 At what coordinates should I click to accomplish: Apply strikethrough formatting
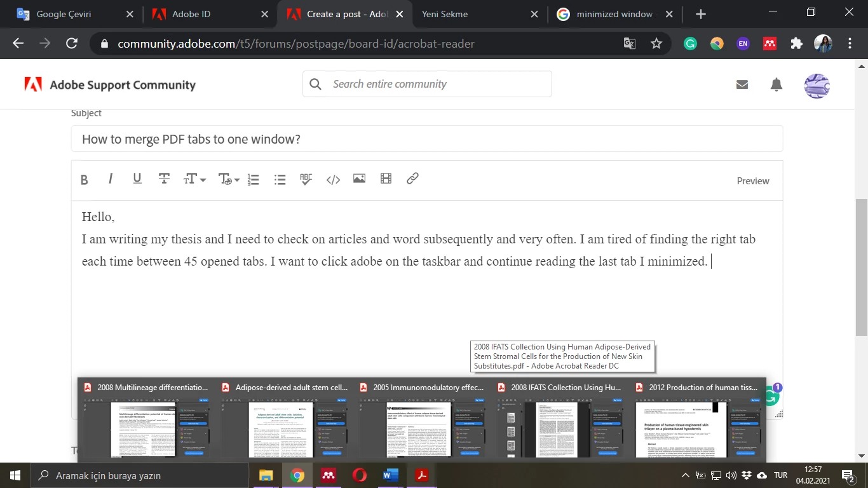[164, 179]
